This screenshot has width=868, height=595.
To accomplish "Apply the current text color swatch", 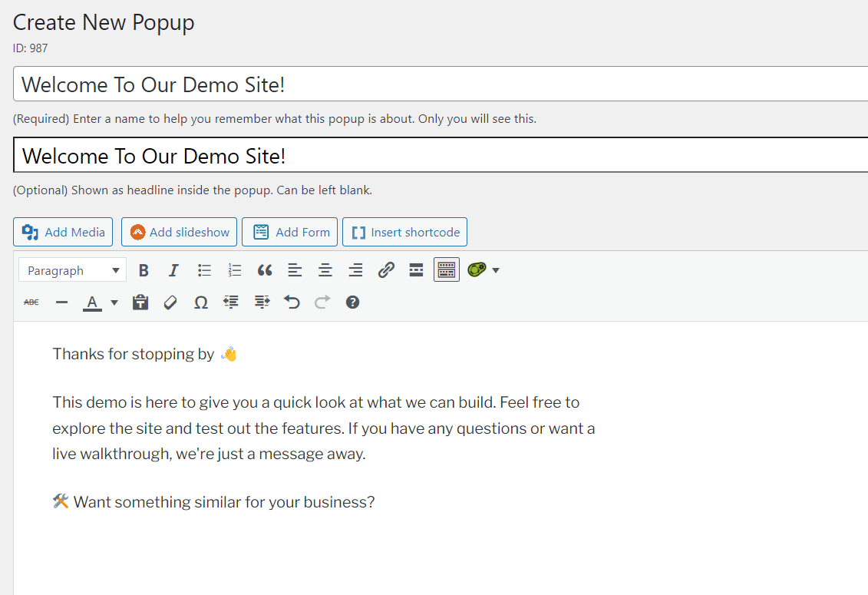I will click(x=92, y=302).
